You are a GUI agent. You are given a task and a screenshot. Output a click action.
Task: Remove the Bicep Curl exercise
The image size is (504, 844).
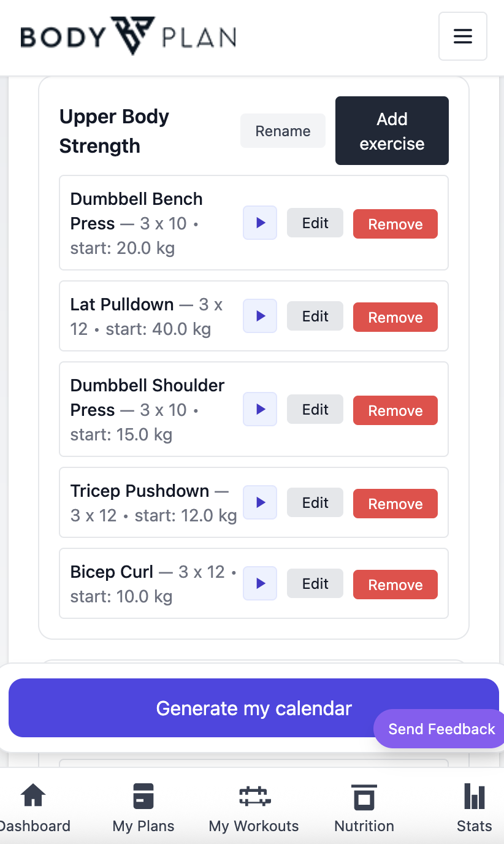click(395, 585)
